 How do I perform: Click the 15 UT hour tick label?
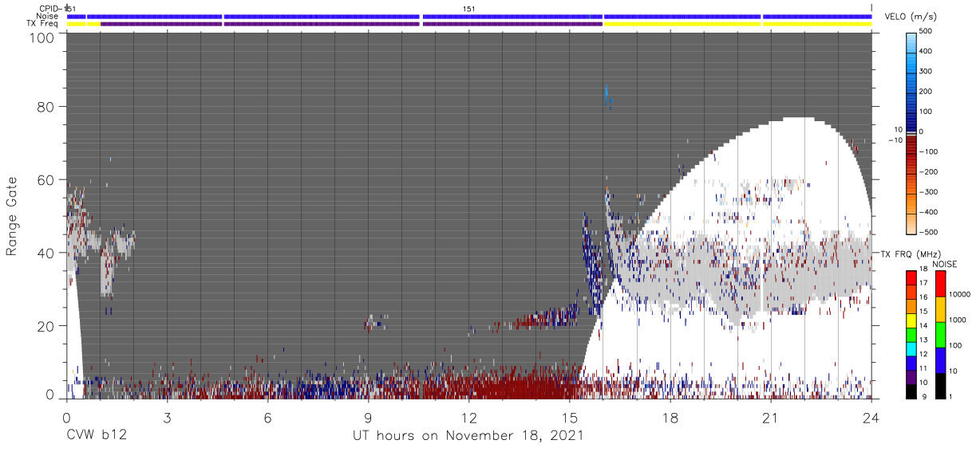(x=569, y=417)
